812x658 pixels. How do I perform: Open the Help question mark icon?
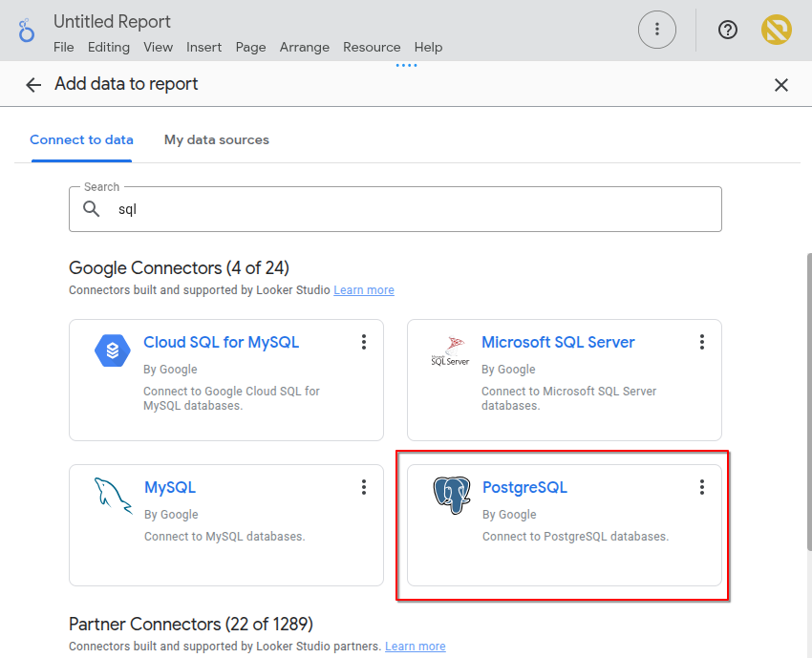(x=728, y=30)
